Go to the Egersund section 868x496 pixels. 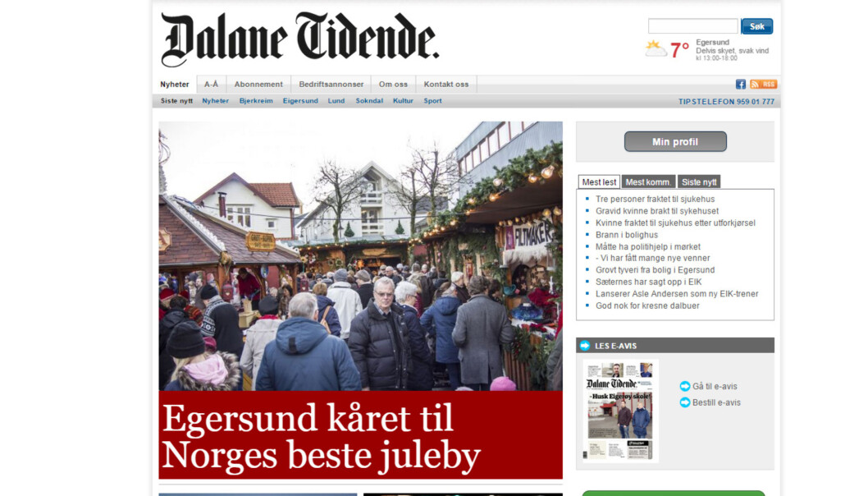300,101
